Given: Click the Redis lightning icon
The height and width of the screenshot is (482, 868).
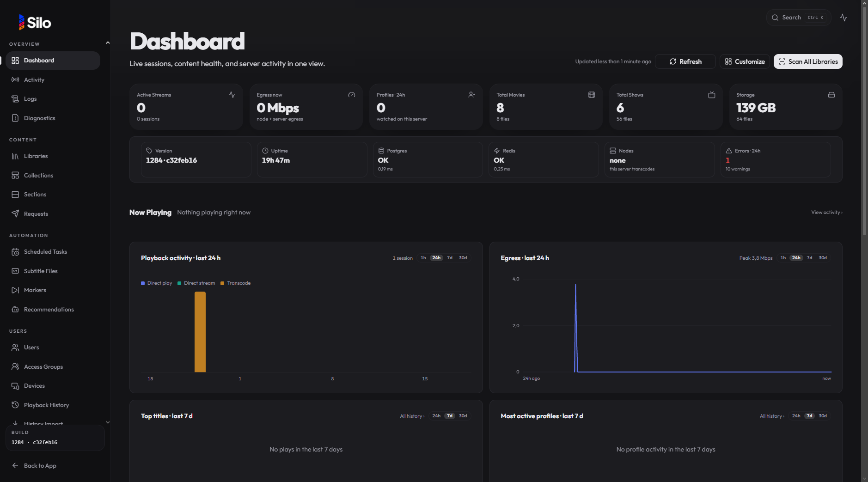Looking at the screenshot, I should (497, 151).
